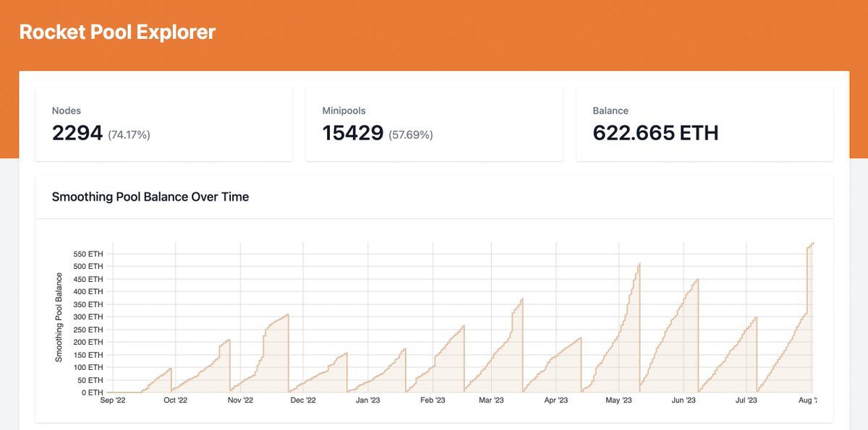Click the Jan '23 axis label

(369, 399)
